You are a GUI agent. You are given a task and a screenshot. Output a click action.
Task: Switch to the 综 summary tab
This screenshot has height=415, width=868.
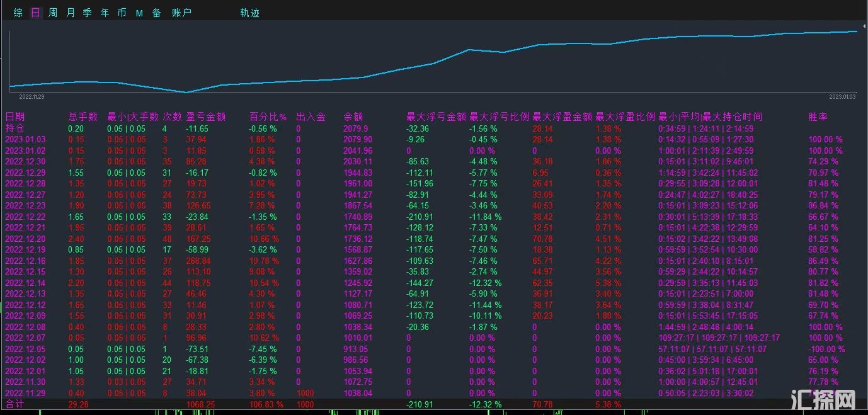click(18, 13)
